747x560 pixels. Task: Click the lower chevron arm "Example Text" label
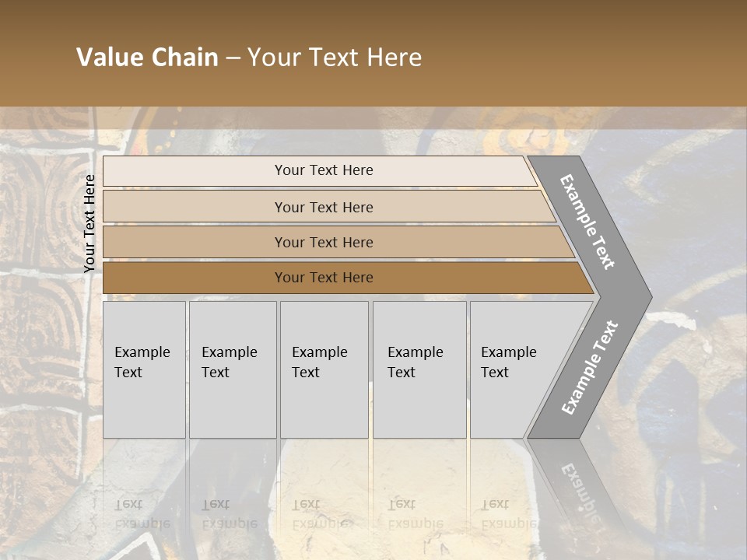pos(590,368)
